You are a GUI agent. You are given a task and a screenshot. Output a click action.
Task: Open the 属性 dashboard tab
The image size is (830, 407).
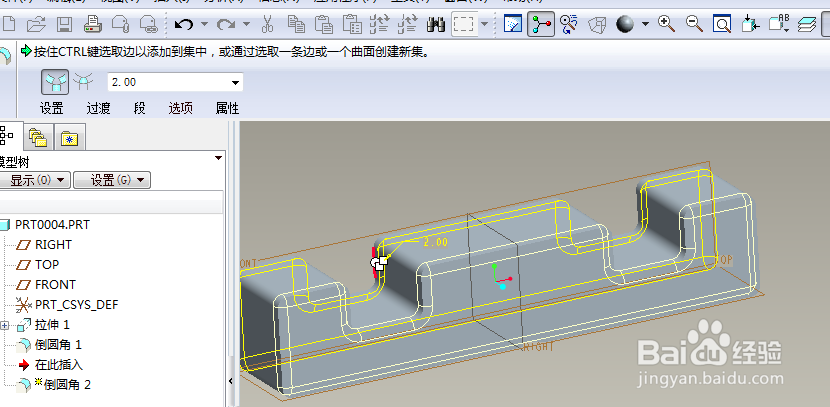(227, 109)
